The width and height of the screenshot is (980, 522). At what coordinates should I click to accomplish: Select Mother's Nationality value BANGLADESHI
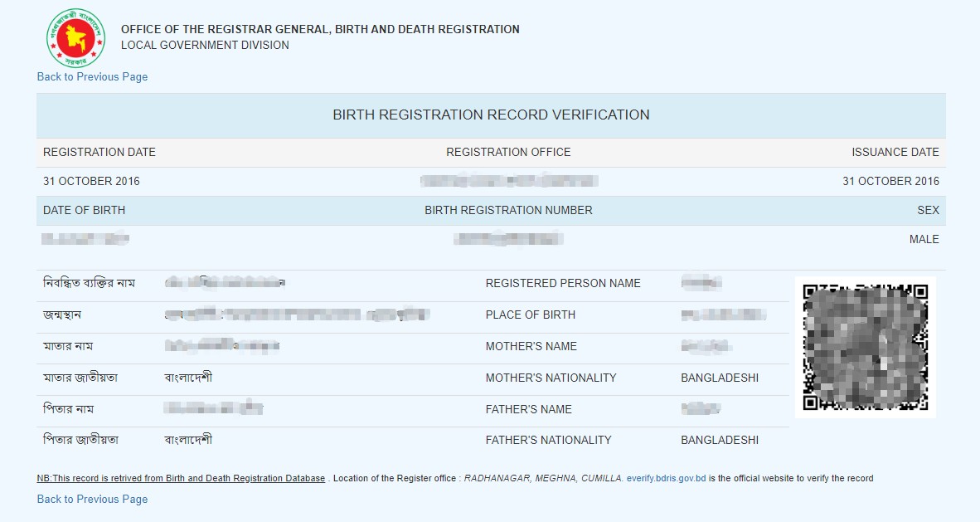[x=720, y=378]
